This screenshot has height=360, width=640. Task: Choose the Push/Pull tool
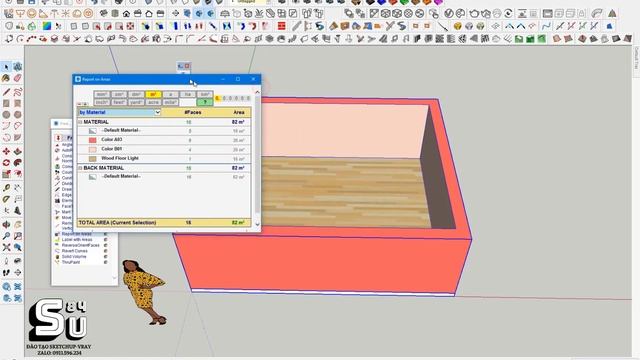point(18,151)
